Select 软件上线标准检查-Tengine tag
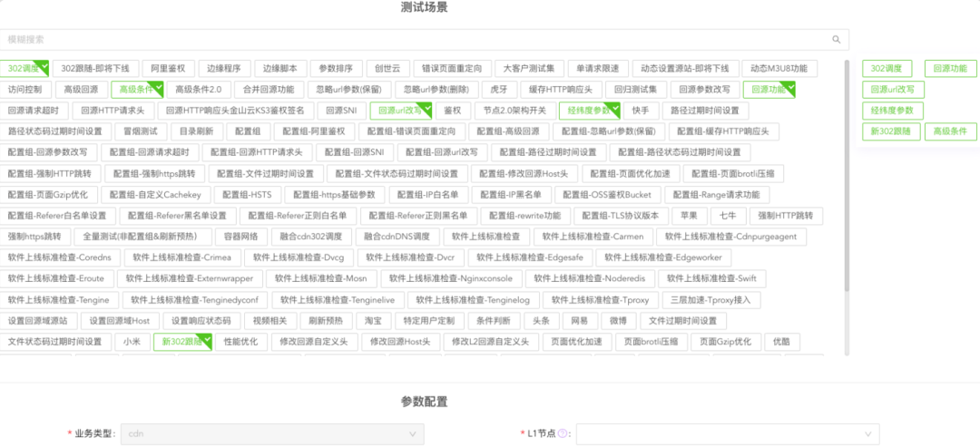The image size is (980, 446). pos(59,300)
